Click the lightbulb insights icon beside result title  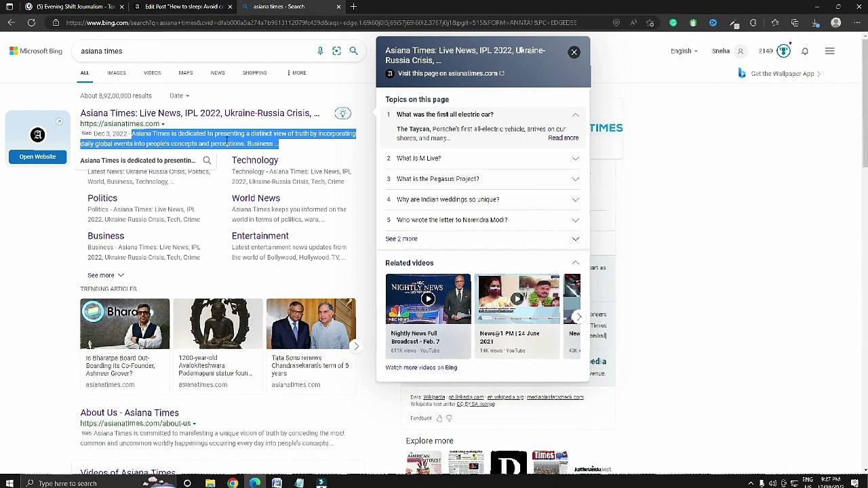[343, 113]
